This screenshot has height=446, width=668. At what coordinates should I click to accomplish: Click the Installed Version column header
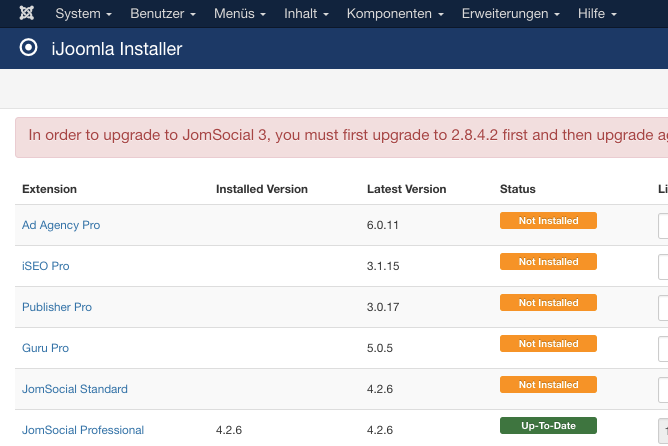[262, 189]
